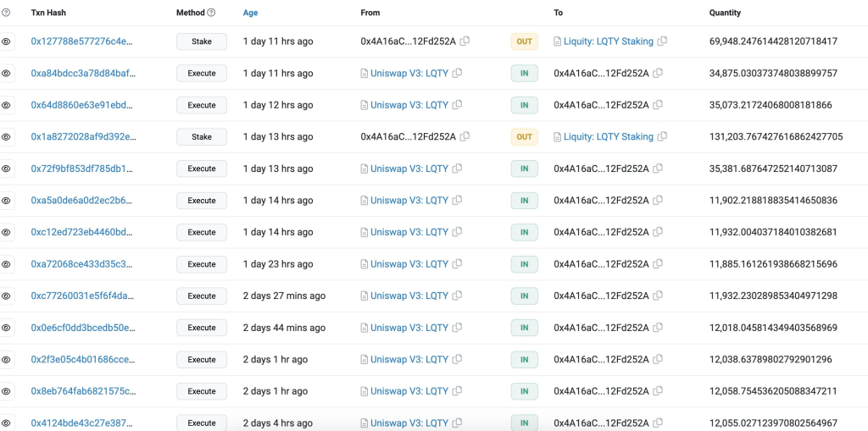Click the eye icon for 0x72f9bf853df785db1 row
This screenshot has width=868, height=431.
[6, 169]
